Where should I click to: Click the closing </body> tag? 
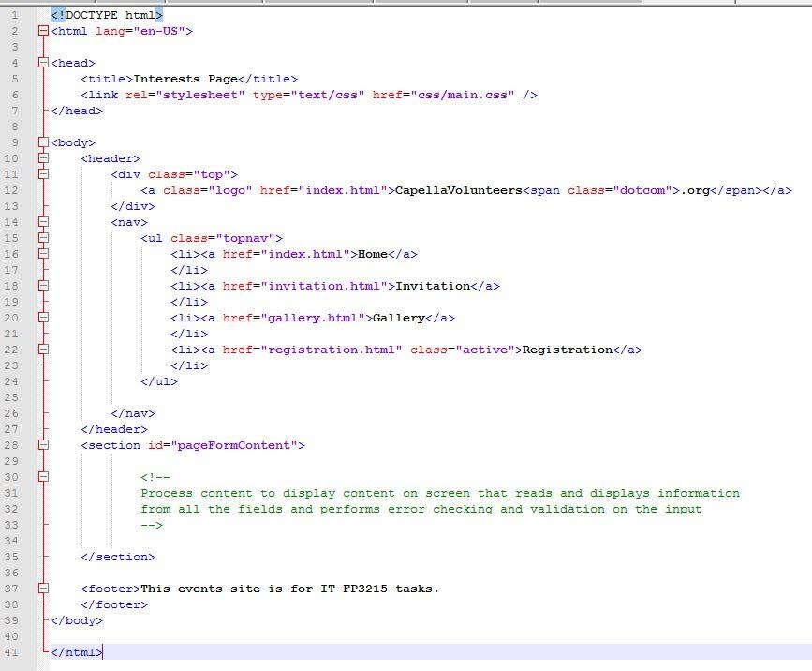(77, 620)
